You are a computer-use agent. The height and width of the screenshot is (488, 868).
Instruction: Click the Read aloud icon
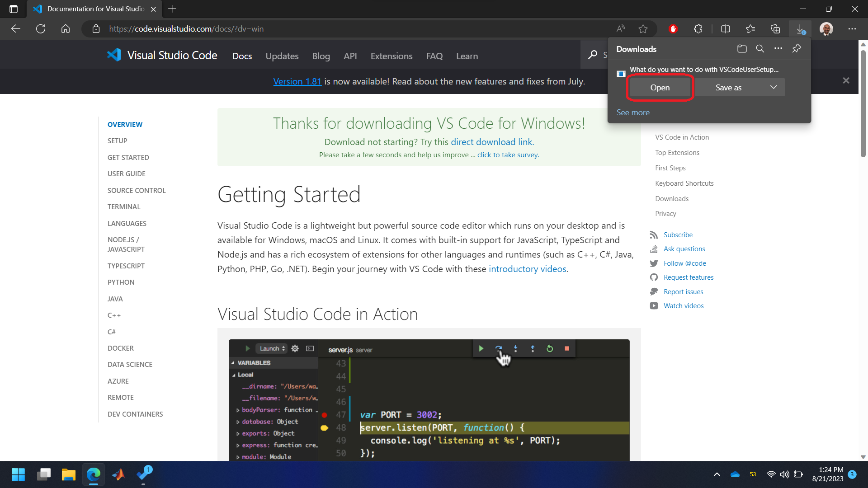621,29
